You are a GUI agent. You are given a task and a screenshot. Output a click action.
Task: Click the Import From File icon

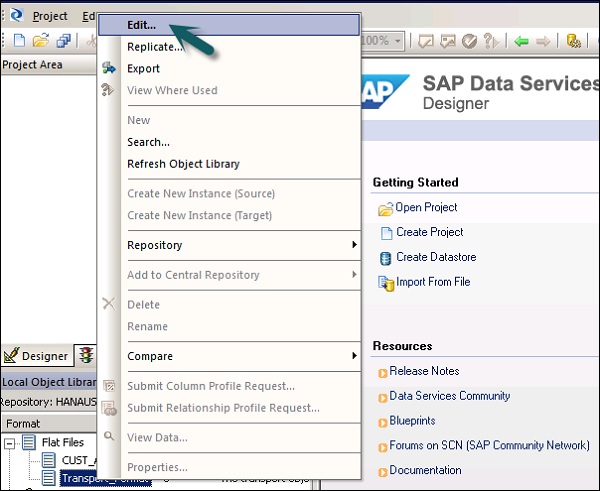click(385, 283)
